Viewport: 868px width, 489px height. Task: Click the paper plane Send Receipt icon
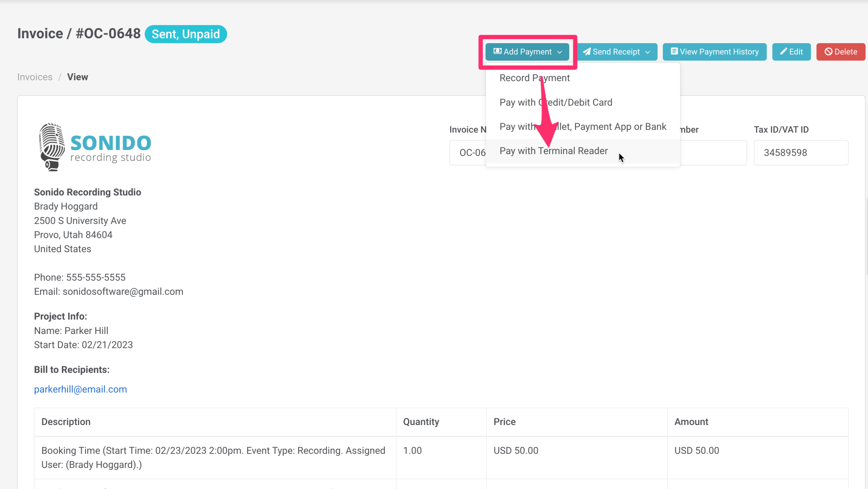coord(587,52)
